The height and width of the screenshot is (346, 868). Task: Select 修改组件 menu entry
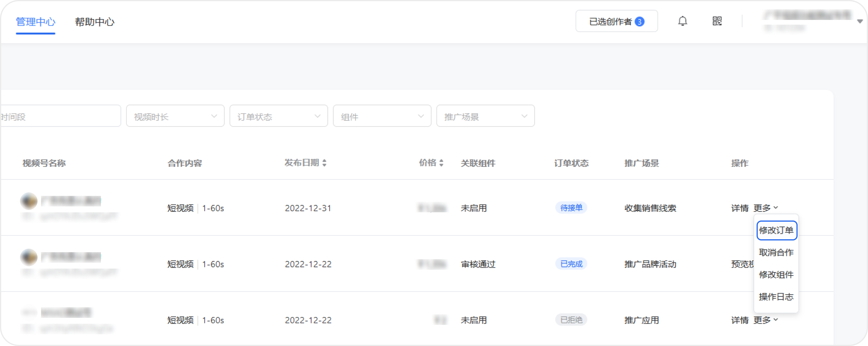pyautogui.click(x=776, y=274)
